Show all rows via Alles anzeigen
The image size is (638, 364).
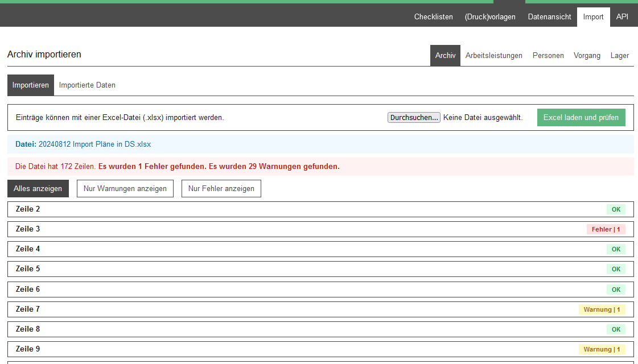tap(38, 188)
